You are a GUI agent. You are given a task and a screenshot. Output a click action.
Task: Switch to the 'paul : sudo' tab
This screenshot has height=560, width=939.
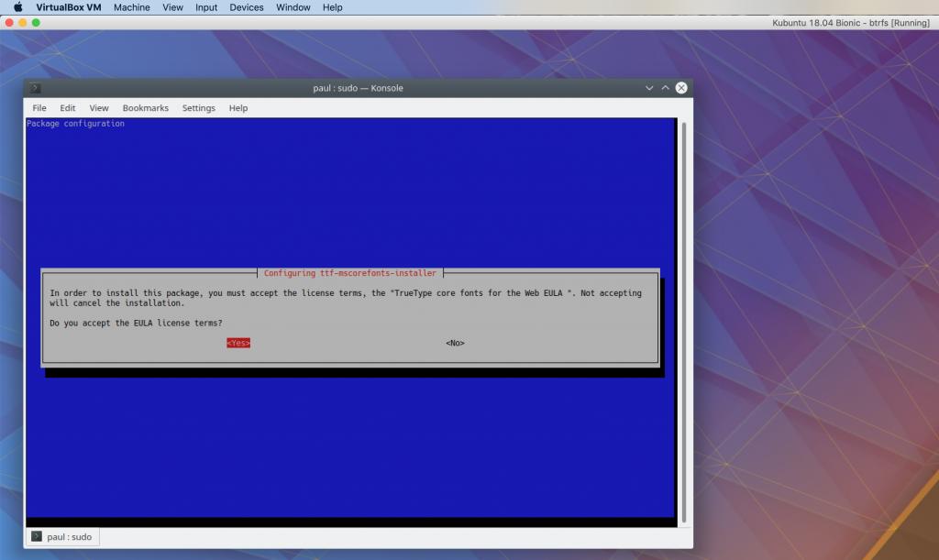pos(62,536)
